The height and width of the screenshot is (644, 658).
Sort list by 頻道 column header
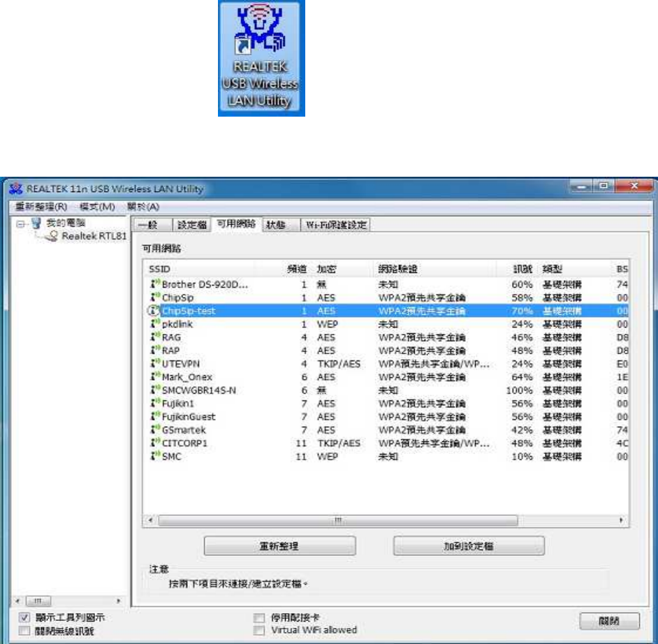tap(297, 269)
